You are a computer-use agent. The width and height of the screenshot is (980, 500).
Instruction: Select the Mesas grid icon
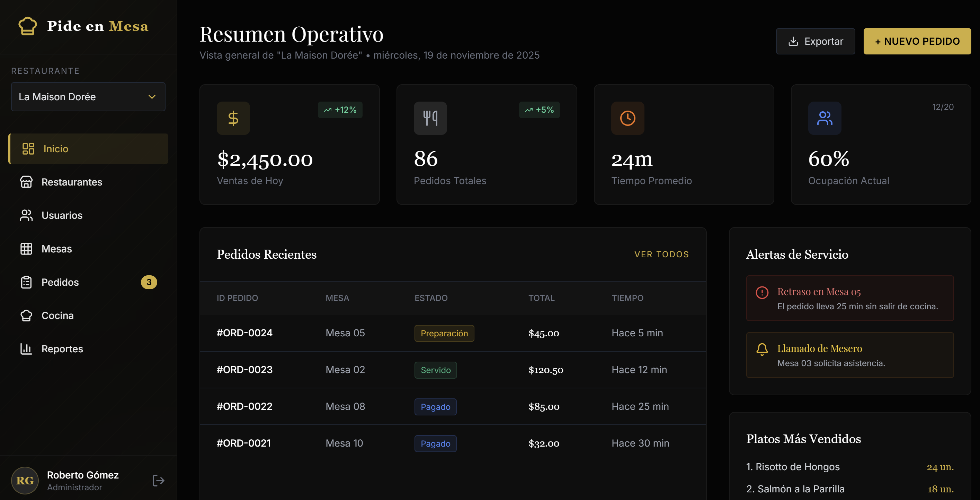(x=26, y=249)
